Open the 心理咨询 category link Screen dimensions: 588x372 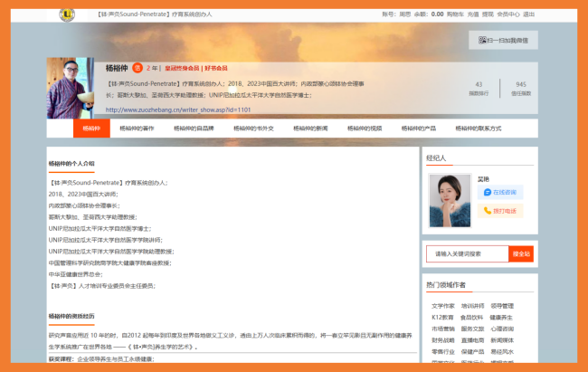point(501,329)
